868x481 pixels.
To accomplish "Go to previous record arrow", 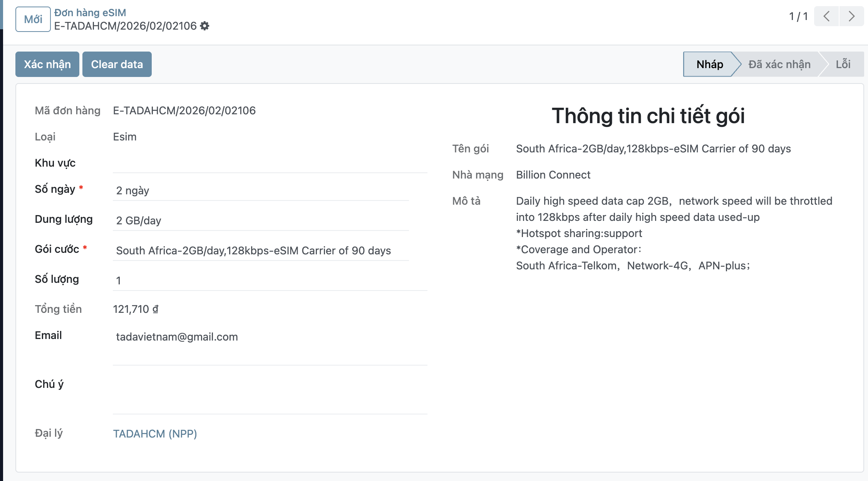I will click(826, 16).
